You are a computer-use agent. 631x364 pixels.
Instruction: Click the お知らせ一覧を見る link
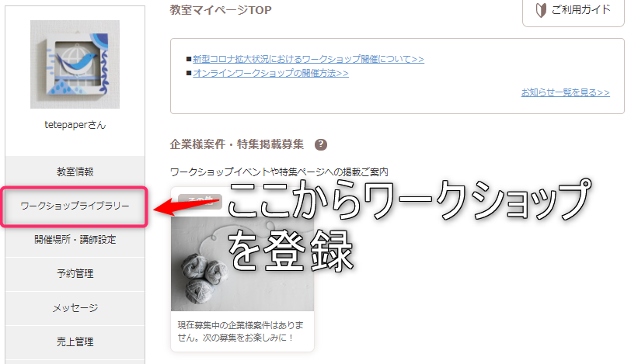pyautogui.click(x=566, y=92)
